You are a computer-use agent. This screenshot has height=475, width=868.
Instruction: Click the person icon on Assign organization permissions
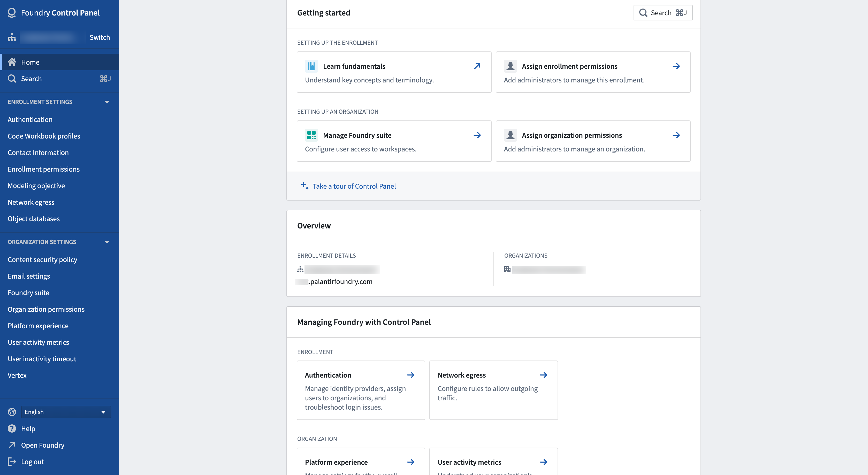510,135
